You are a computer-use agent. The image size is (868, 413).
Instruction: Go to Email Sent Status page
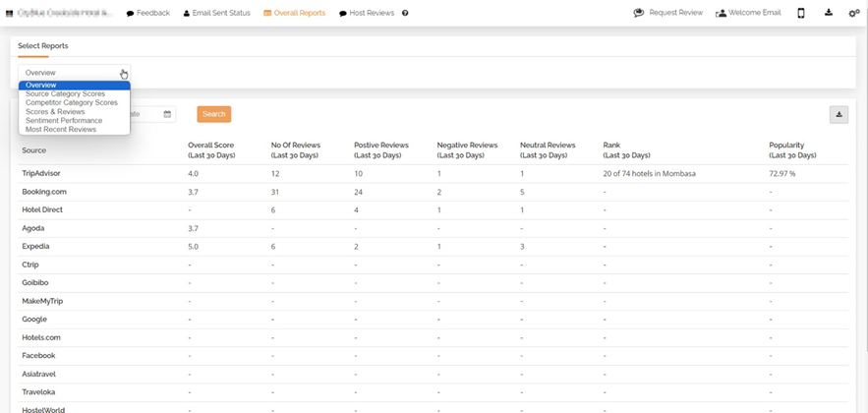pyautogui.click(x=216, y=14)
